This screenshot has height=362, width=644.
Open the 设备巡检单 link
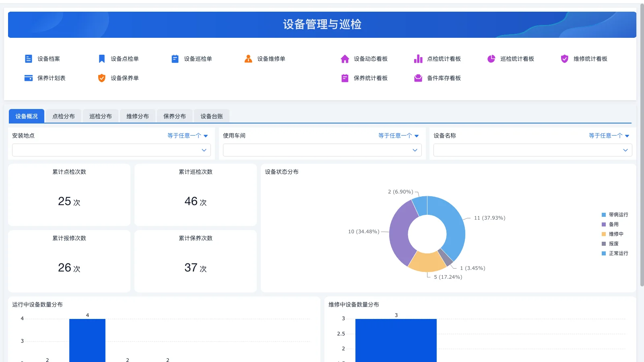pos(198,59)
